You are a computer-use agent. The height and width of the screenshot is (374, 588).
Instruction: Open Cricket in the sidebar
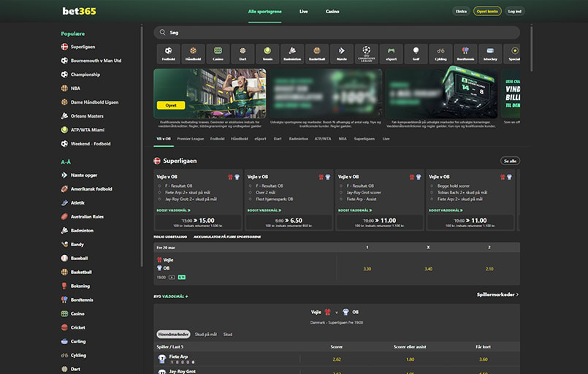point(78,328)
